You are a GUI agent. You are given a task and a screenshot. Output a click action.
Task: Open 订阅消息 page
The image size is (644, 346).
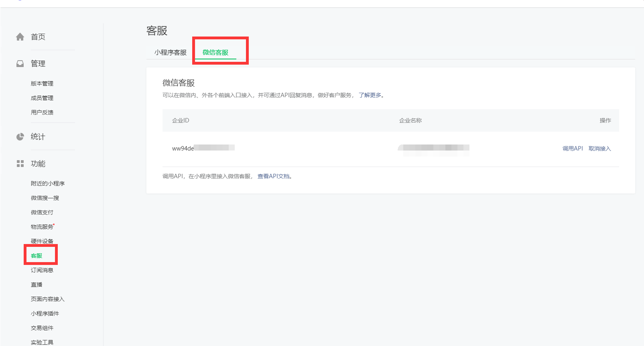pos(42,270)
